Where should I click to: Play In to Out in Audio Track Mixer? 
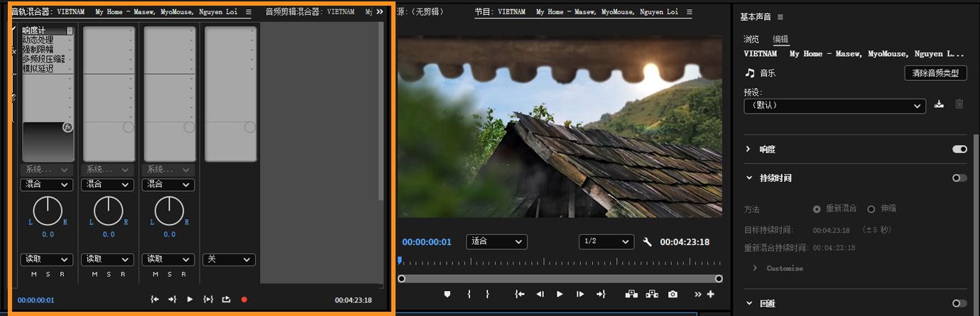click(x=208, y=300)
